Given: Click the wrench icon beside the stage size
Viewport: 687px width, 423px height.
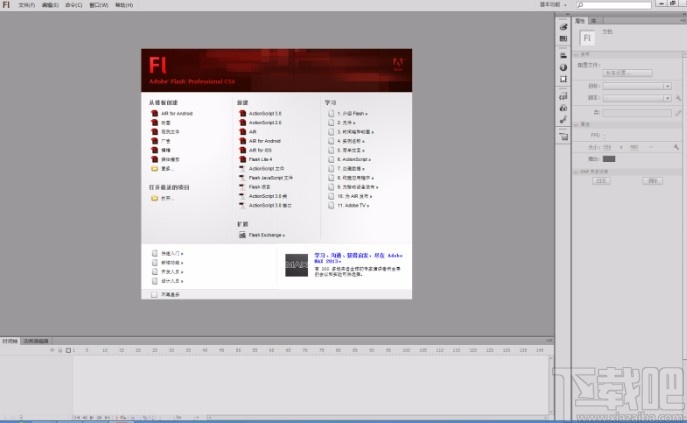Looking at the screenshot, I should pos(676,148).
